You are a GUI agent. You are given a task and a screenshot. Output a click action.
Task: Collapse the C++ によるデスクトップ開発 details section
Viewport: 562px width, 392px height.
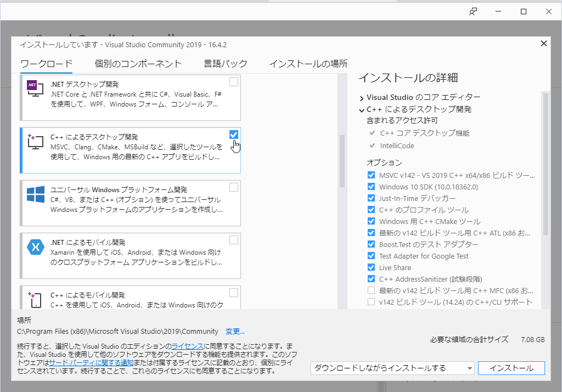coord(361,109)
